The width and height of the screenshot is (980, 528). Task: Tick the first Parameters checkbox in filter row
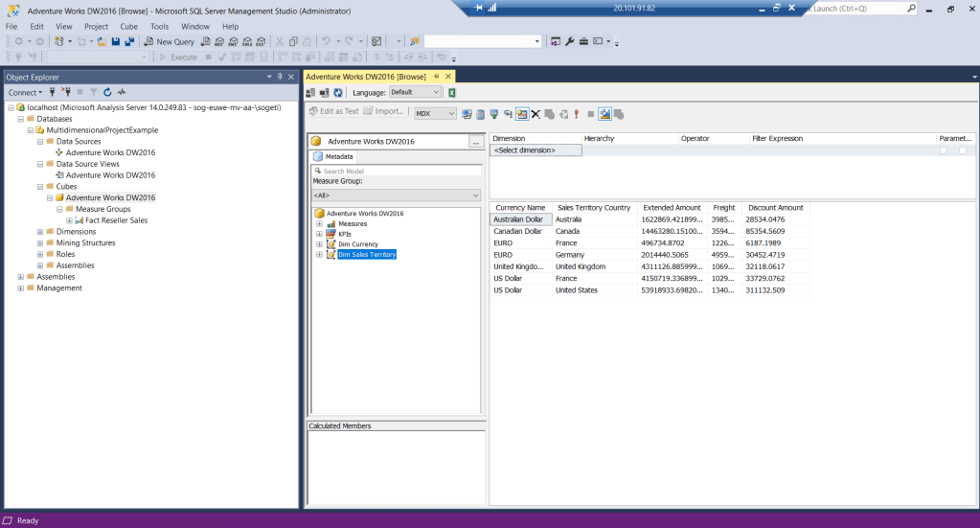pos(944,150)
